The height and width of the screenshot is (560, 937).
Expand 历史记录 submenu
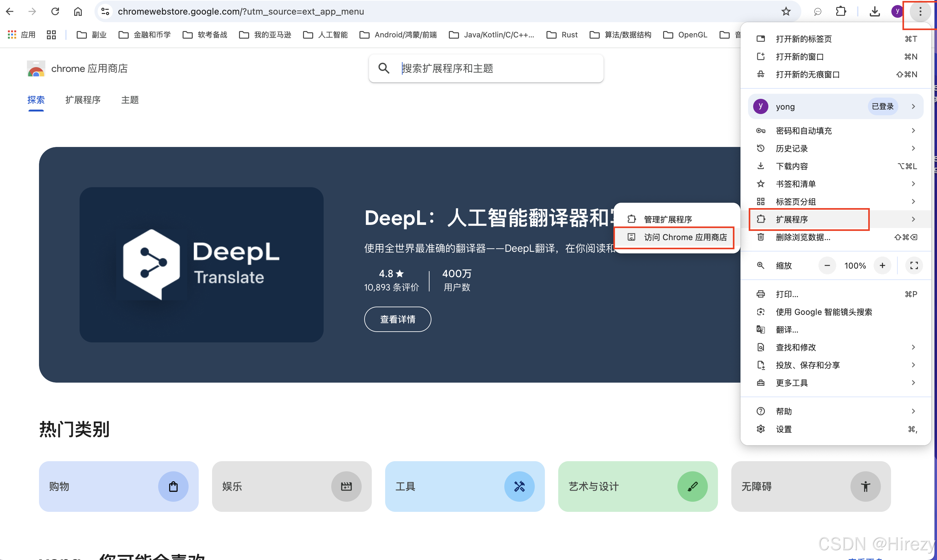tap(836, 148)
